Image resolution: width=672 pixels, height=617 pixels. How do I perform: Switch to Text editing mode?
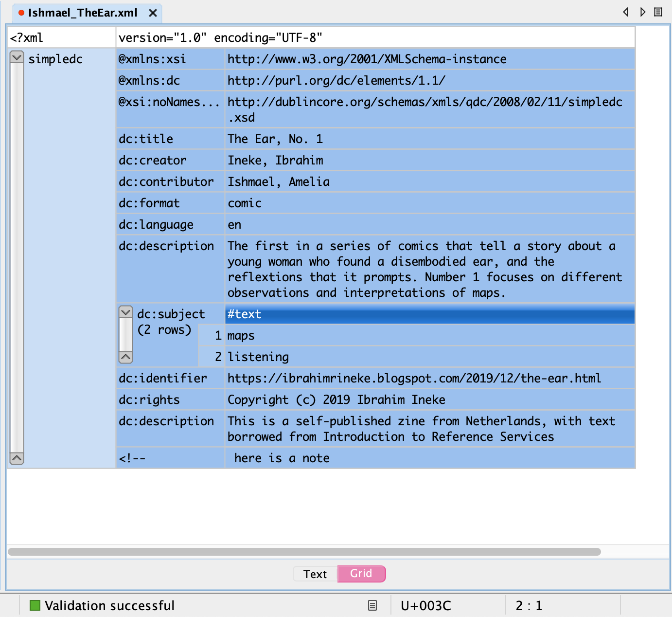coord(315,574)
